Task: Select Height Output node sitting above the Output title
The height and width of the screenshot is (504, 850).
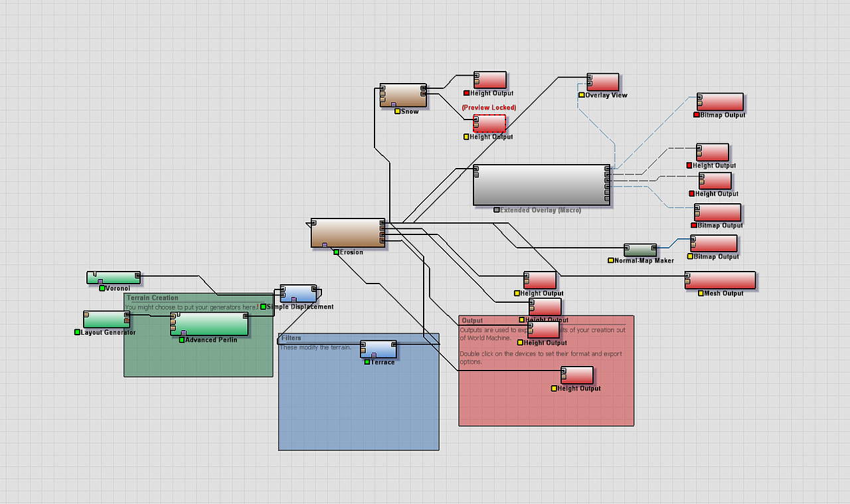Action: [545, 307]
